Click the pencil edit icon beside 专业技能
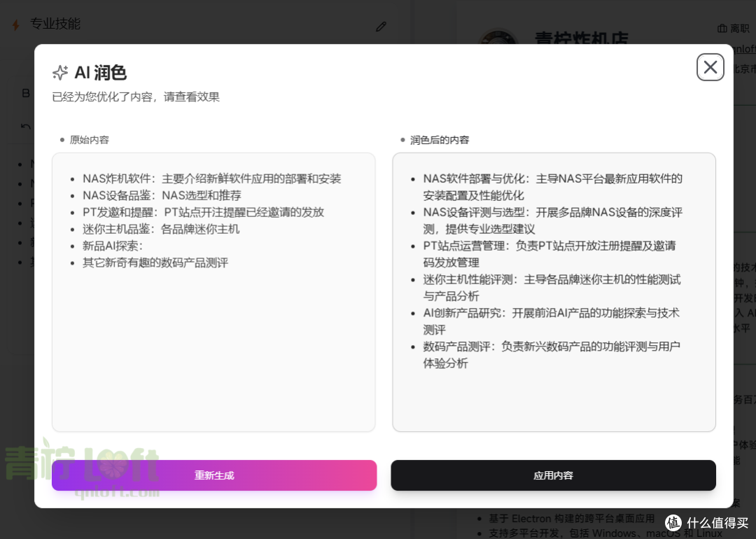The height and width of the screenshot is (539, 756). [x=381, y=27]
